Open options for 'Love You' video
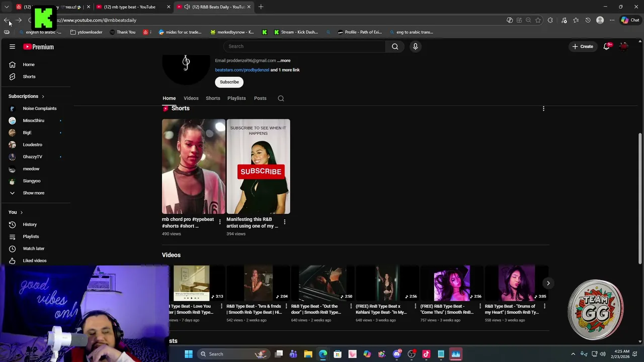This screenshot has width=644, height=362. (x=221, y=306)
